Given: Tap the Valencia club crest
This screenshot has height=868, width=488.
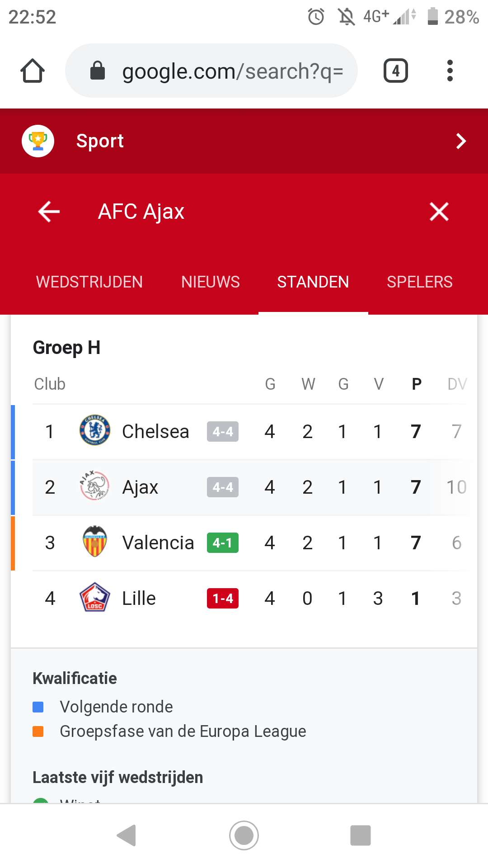Looking at the screenshot, I should (x=94, y=542).
